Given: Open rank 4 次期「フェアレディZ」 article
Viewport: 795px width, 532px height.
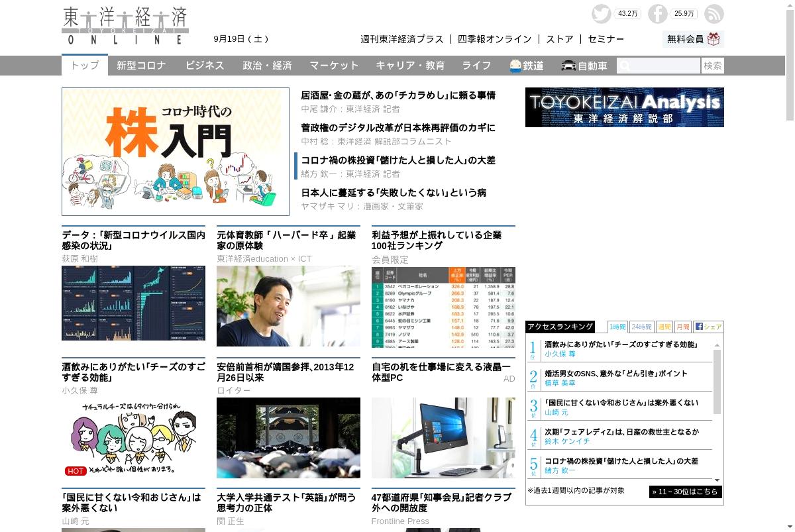Looking at the screenshot, I should pyautogui.click(x=621, y=432).
